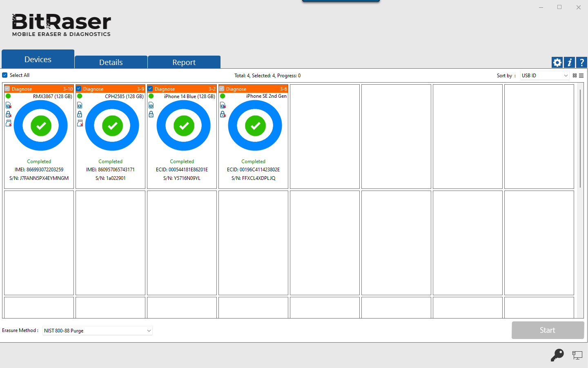The image size is (588, 368).
Task: Click the model name RMX3867 (128 GB)
Action: pos(53,96)
